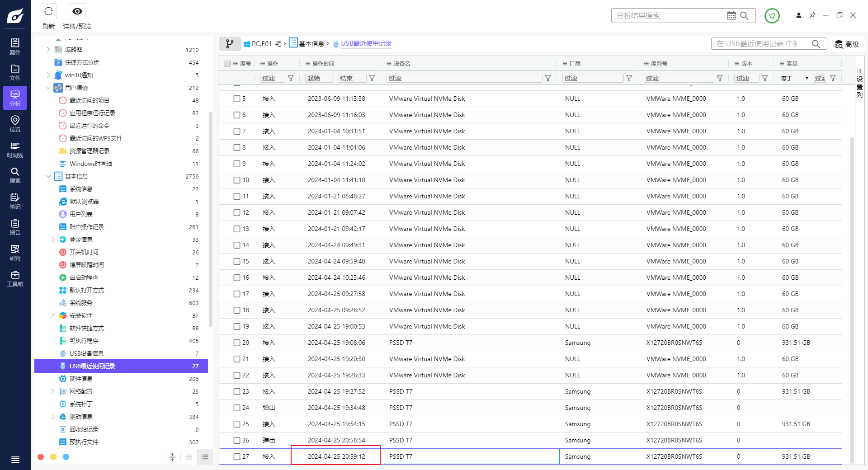Screen dimensions: 868x470
Task: Collapse the 用户痕迹 tree node
Action: [48, 88]
